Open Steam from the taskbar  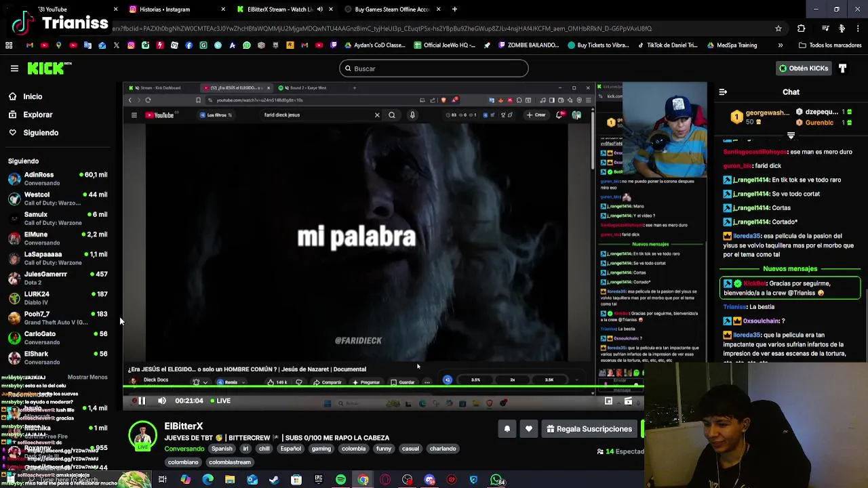[274, 480]
